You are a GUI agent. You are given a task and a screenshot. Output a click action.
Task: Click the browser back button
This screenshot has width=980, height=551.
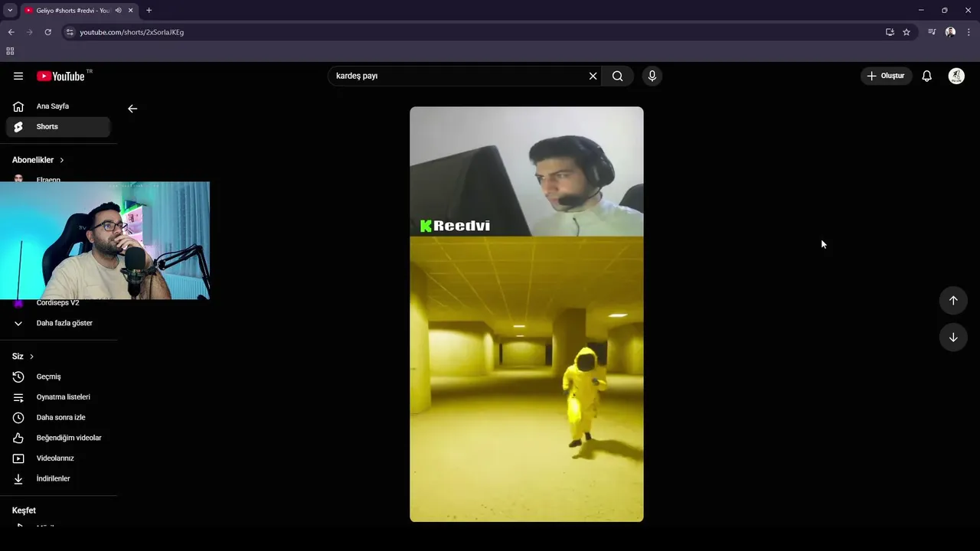(11, 32)
